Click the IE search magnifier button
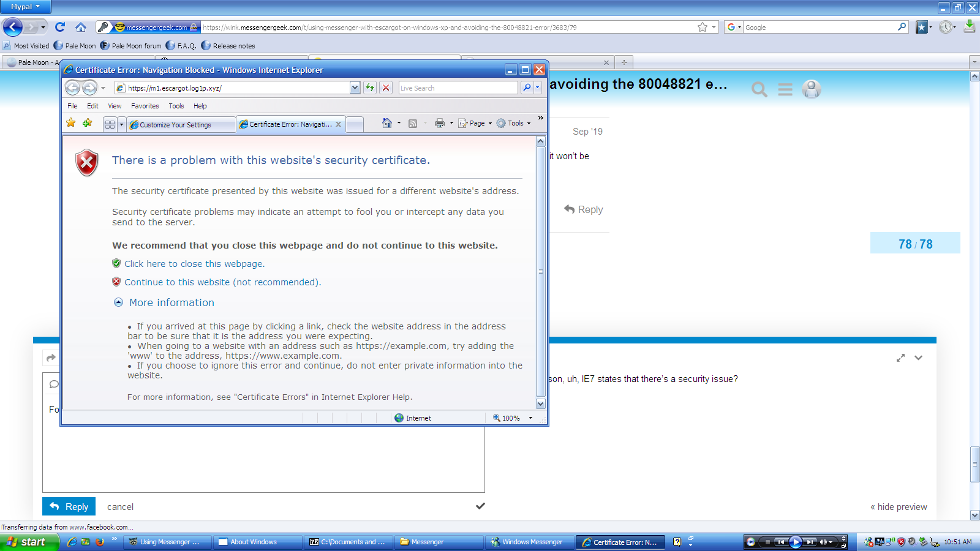 (x=527, y=88)
